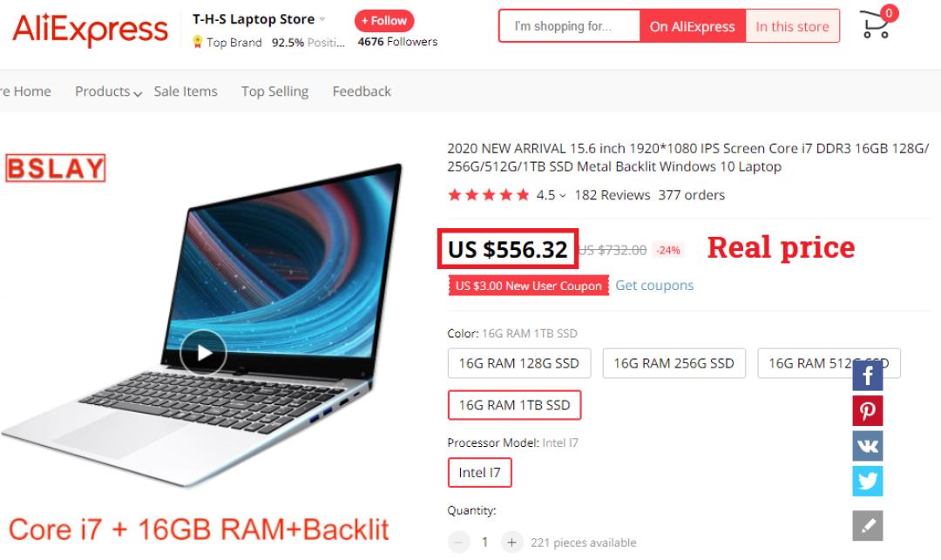Screen dimensions: 941x560
Task: Click the Get coupons link
Action: click(654, 286)
